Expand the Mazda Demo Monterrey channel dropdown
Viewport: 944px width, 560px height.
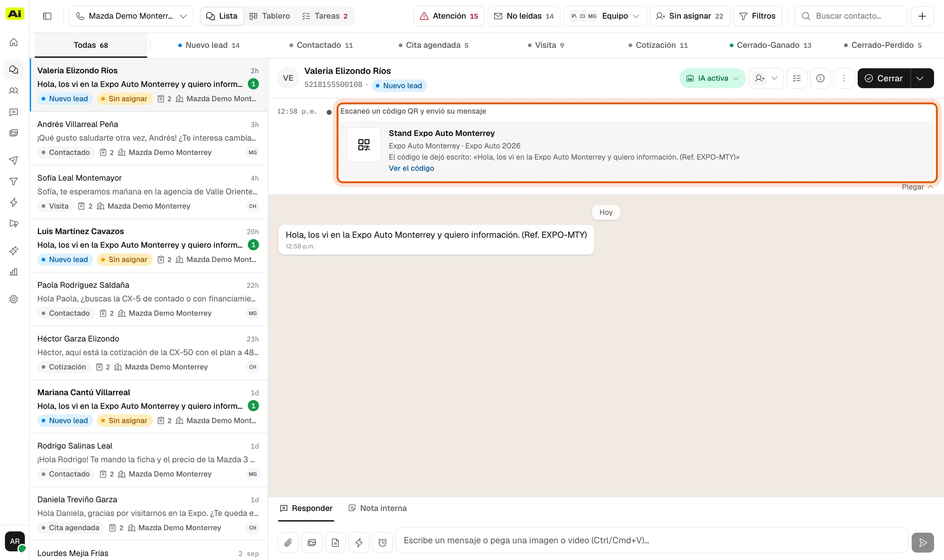[131, 16]
